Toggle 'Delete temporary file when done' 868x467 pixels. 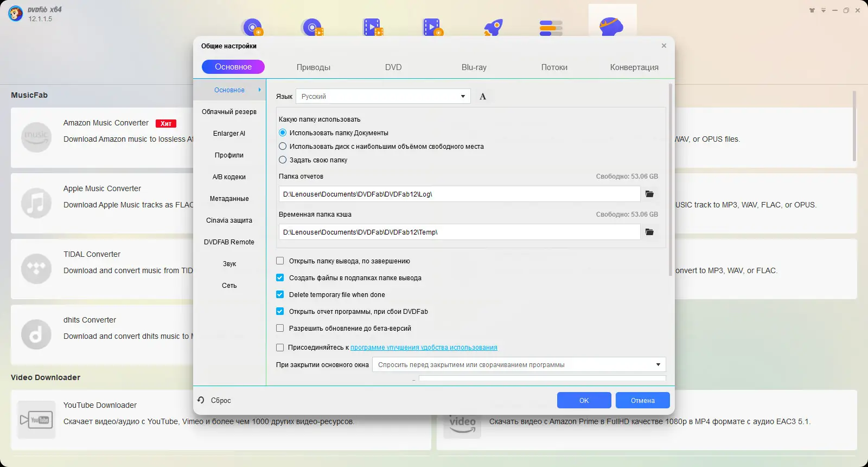tap(280, 294)
